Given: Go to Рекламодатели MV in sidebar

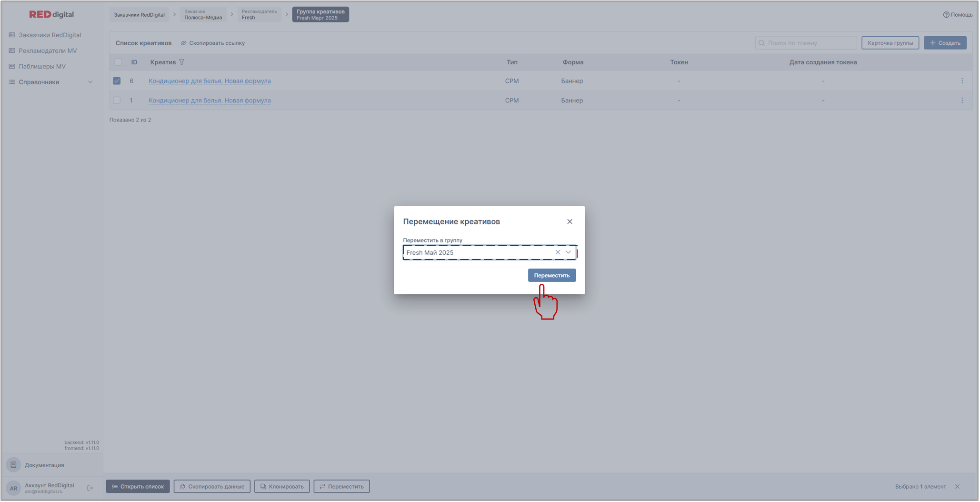Looking at the screenshot, I should click(48, 51).
